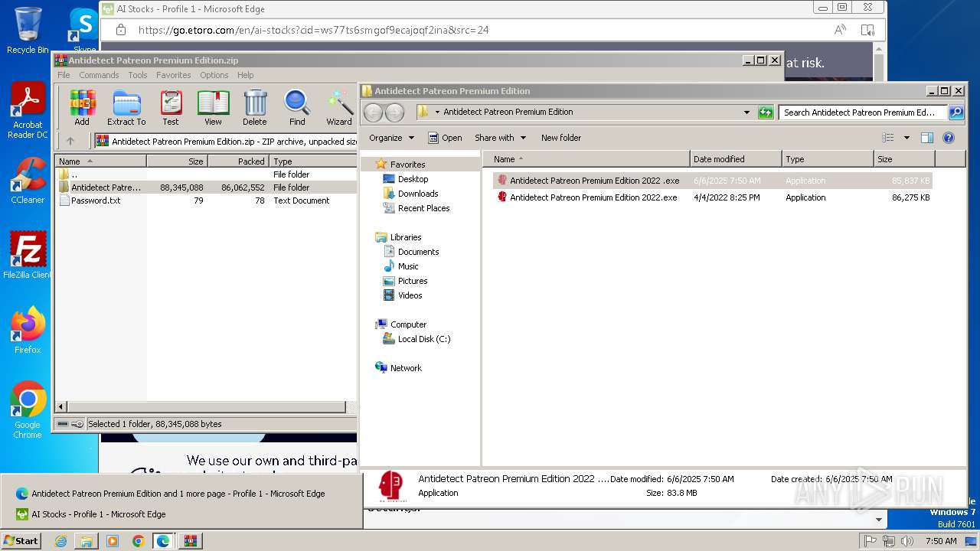Click the Test archive icon
The height and width of the screenshot is (551, 980).
171,108
